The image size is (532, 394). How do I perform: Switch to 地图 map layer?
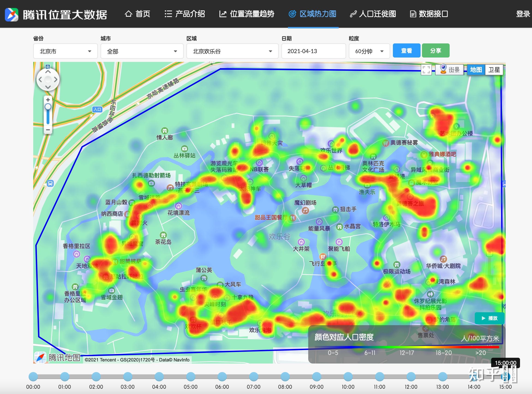pyautogui.click(x=476, y=70)
